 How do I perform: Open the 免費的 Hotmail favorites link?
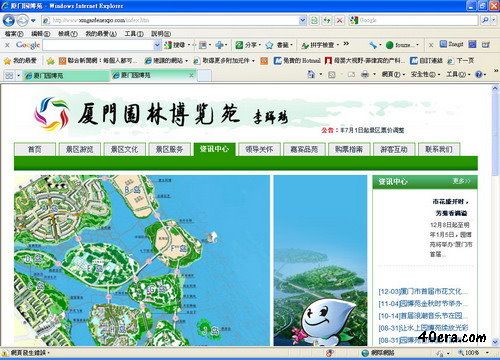[297, 61]
